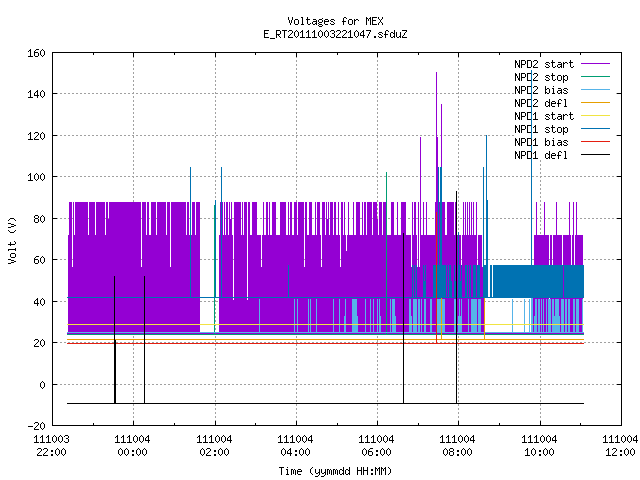Click the Volt (V) y-axis label
Image resolution: width=640 pixels, height=480 pixels.
point(13,240)
